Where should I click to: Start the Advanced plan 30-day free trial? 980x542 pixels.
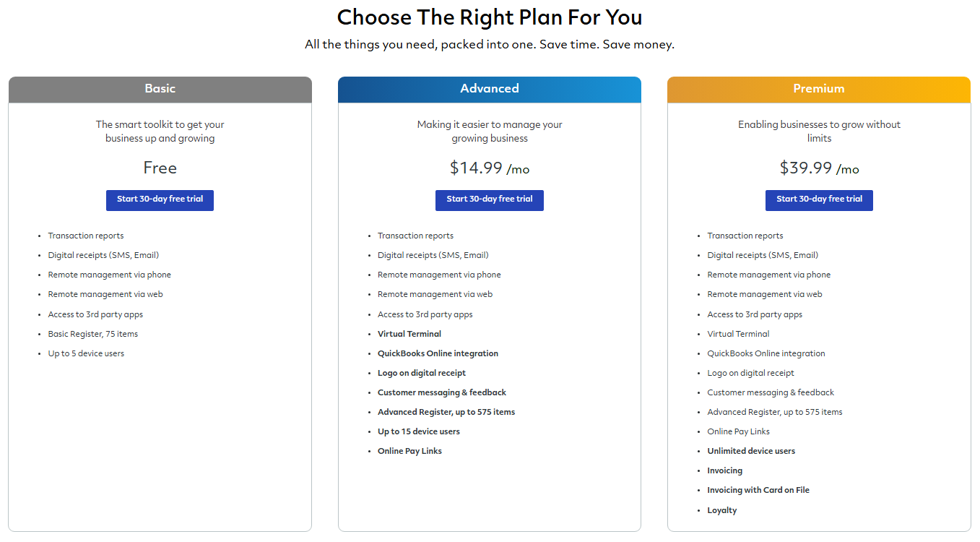tap(490, 200)
